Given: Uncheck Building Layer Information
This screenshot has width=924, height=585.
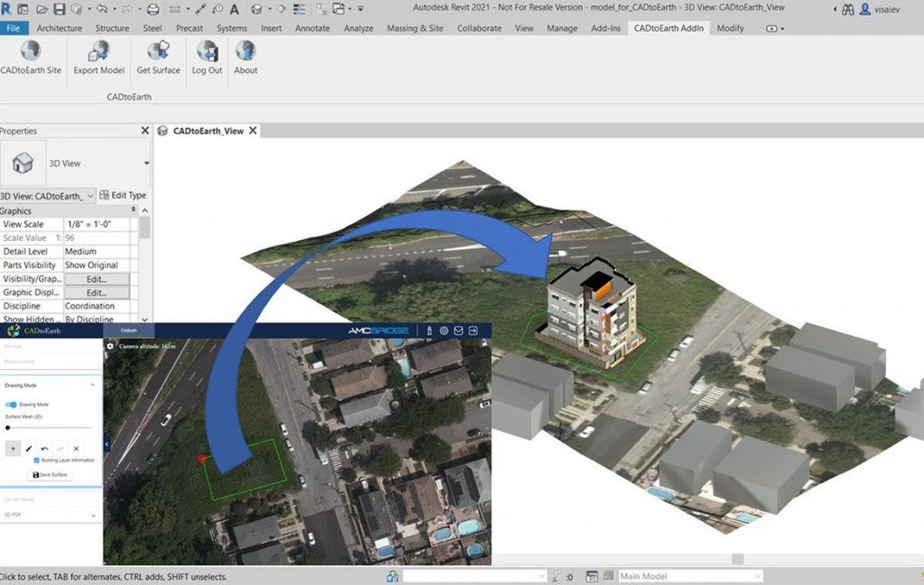Looking at the screenshot, I should point(36,460).
